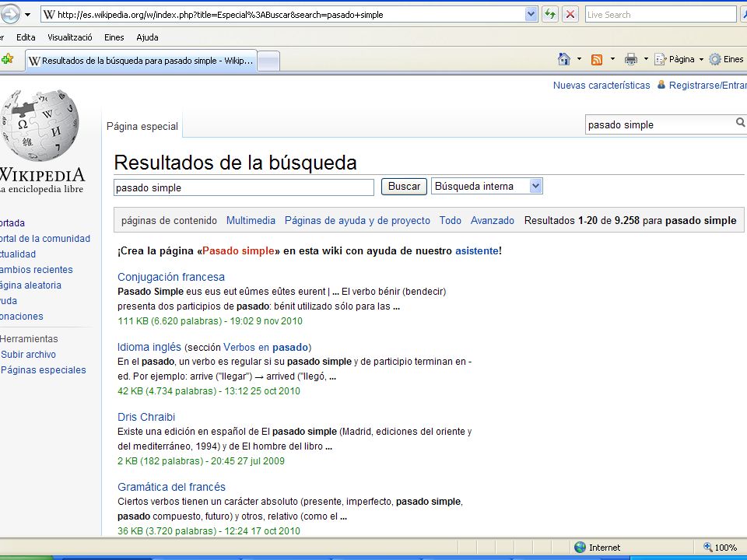Open the address bar history dropdown
The width and height of the screenshot is (747, 560).
pos(531,14)
